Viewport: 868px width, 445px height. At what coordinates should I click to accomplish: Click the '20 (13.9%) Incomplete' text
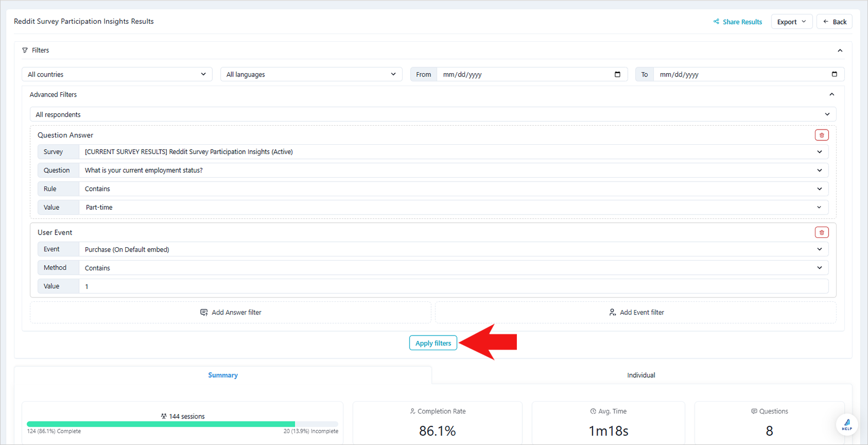(311, 431)
